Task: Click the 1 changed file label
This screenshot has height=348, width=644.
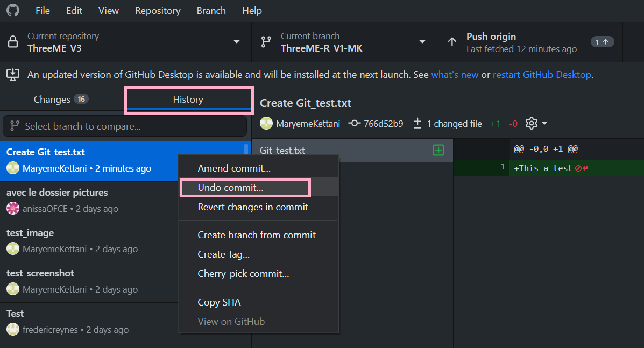Action: click(x=454, y=124)
